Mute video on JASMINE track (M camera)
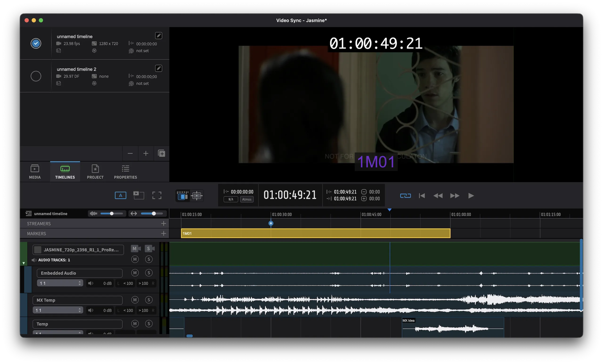603x364 pixels. pyautogui.click(x=136, y=249)
